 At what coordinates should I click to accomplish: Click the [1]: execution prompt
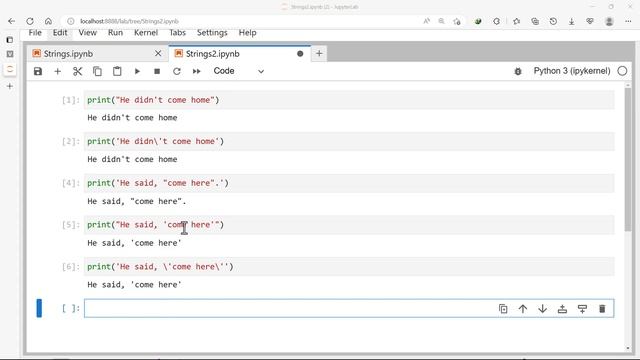click(71, 100)
